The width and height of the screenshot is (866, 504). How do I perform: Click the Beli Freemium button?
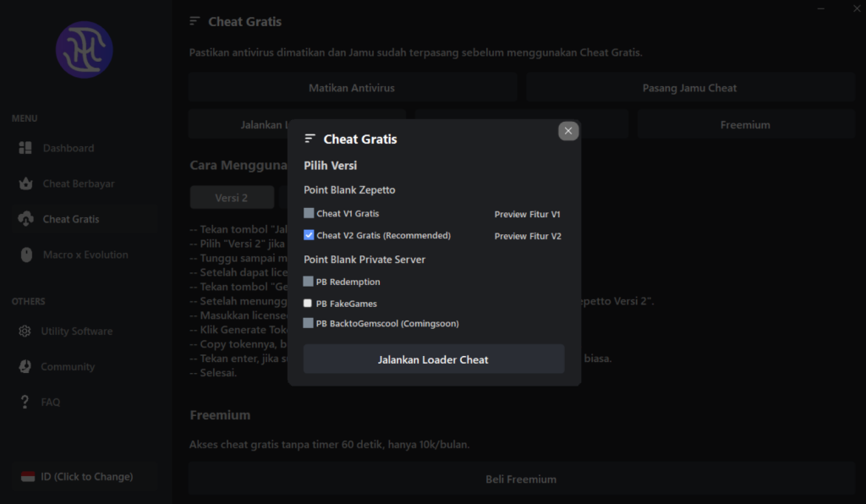[521, 479]
